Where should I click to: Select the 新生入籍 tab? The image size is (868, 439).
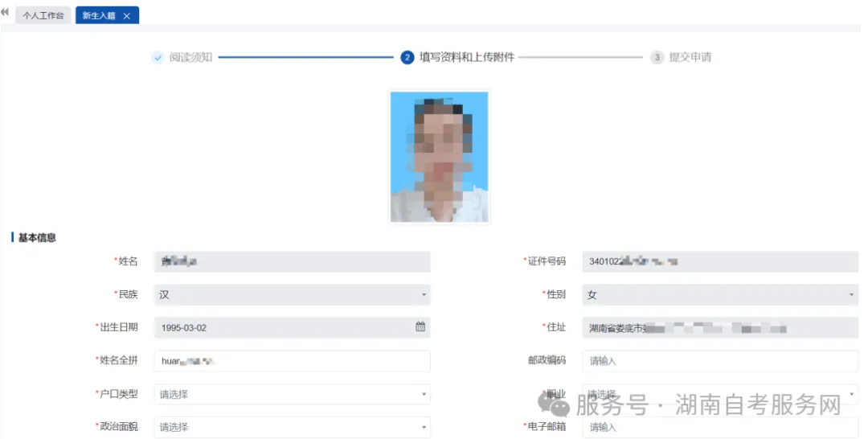[99, 16]
